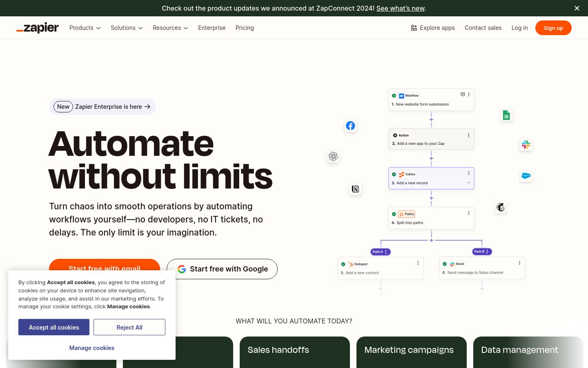Screen dimensions: 588x368
Task: Open the Enterprise nav item
Action: coord(212,28)
